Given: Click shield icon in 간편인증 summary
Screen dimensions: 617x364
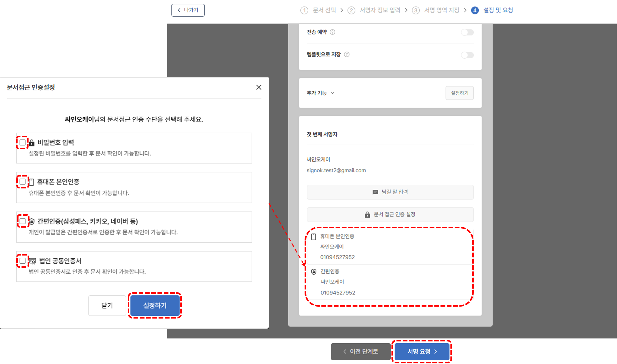Looking at the screenshot, I should (x=314, y=272).
